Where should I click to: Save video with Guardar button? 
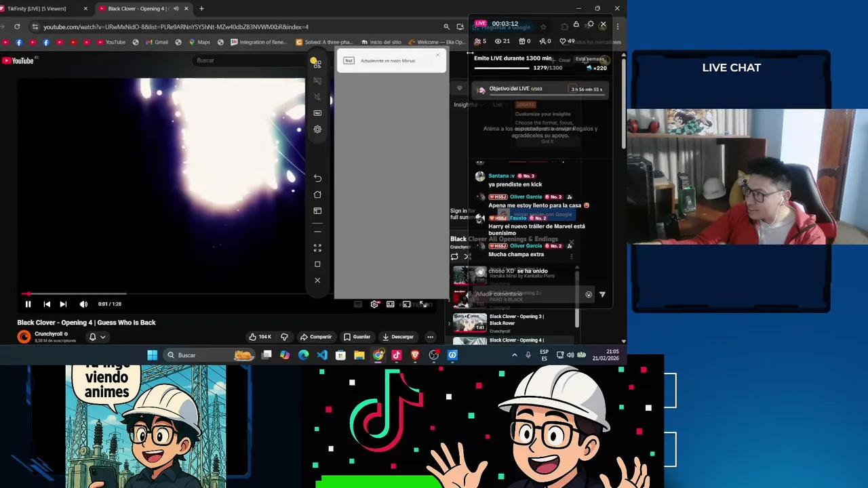point(357,337)
